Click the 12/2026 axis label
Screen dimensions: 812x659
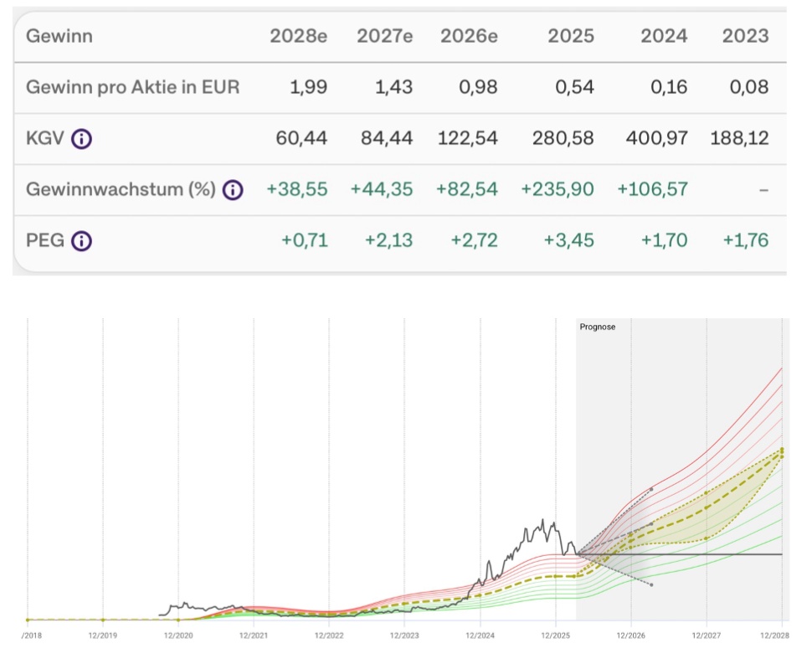[x=630, y=636]
